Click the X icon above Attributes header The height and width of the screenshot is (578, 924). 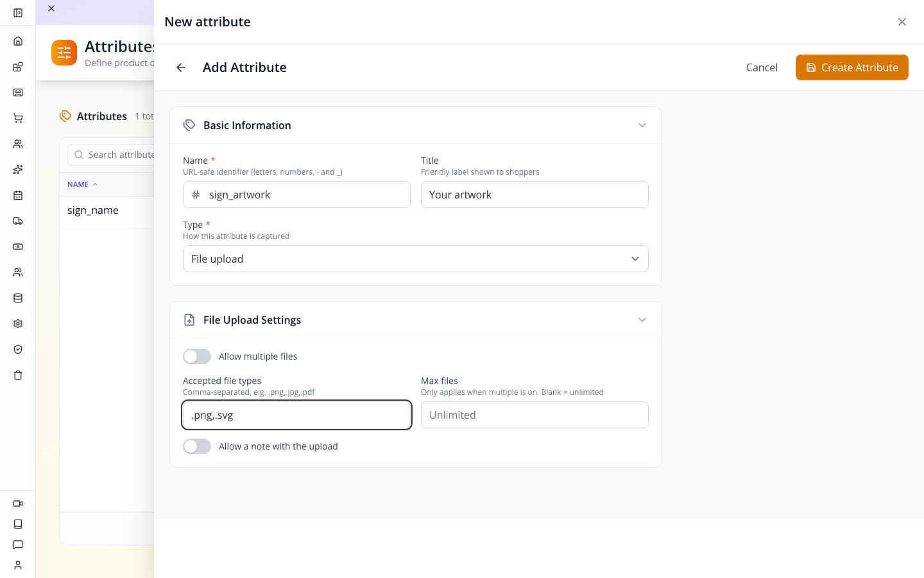51,8
